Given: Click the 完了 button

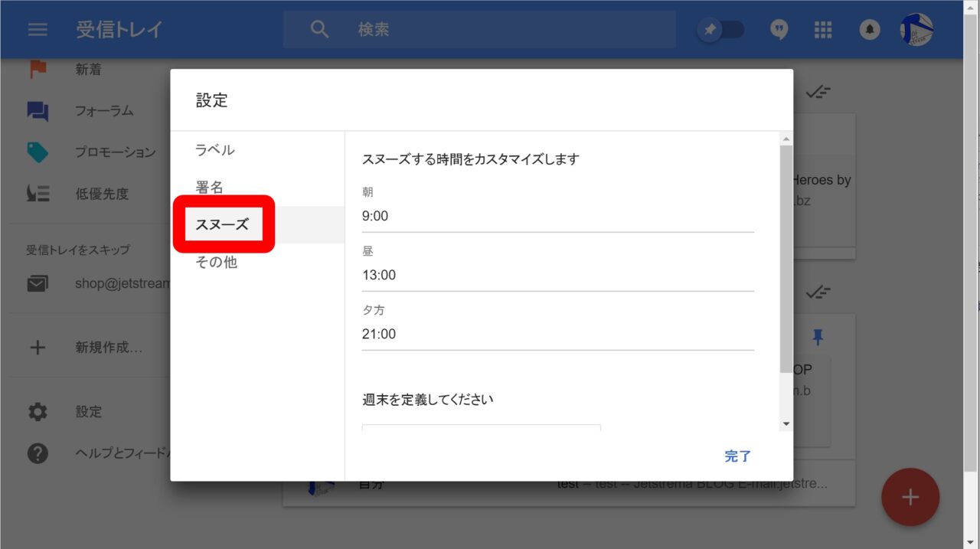Looking at the screenshot, I should pyautogui.click(x=737, y=456).
